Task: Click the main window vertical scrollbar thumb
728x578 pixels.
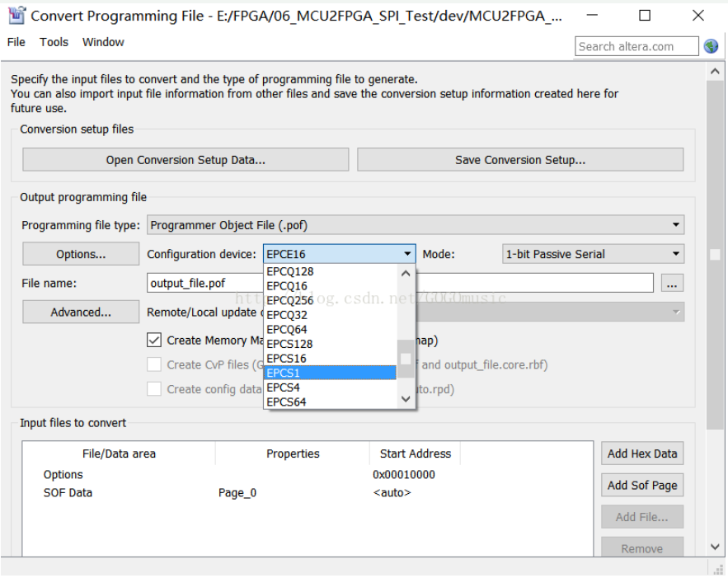Action: pyautogui.click(x=715, y=255)
